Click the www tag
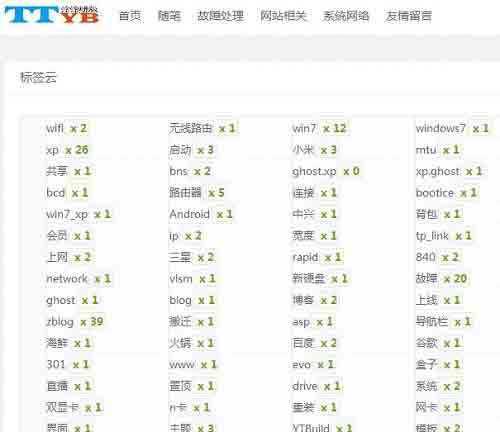500x432 pixels. 182,364
